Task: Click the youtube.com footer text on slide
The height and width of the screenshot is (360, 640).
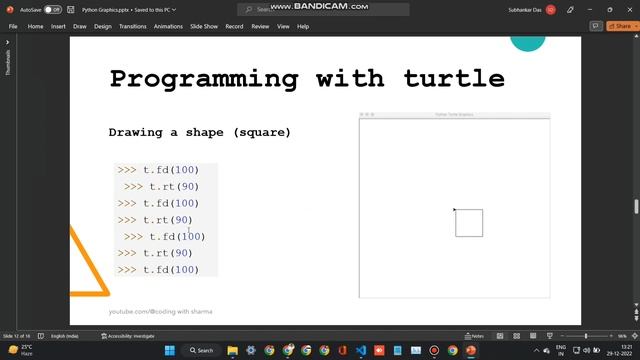Action: [160, 311]
